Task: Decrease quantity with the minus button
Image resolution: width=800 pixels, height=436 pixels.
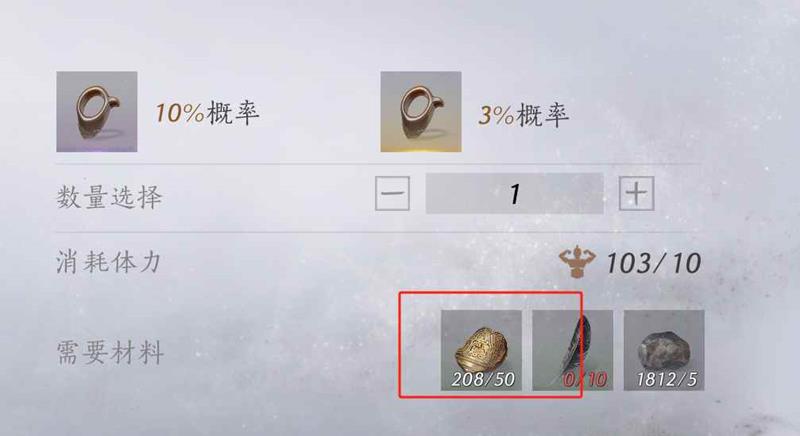Action: click(392, 193)
